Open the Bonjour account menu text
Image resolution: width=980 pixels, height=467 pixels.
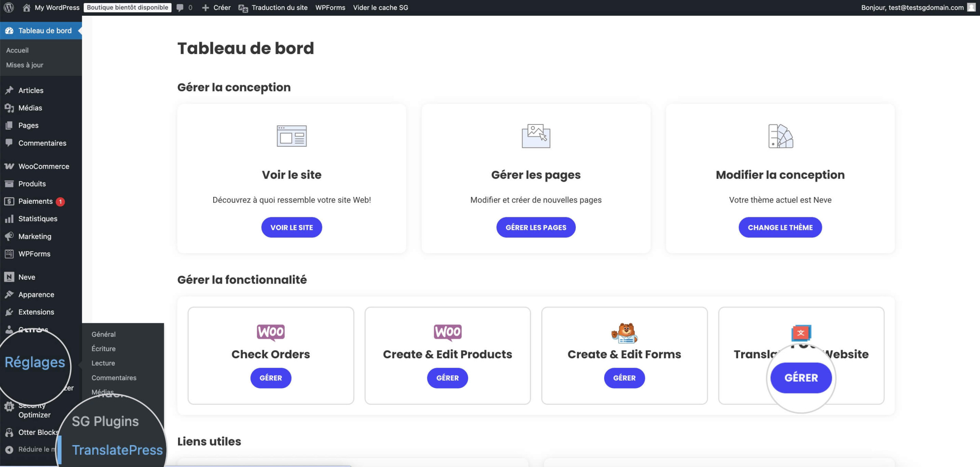pos(912,7)
